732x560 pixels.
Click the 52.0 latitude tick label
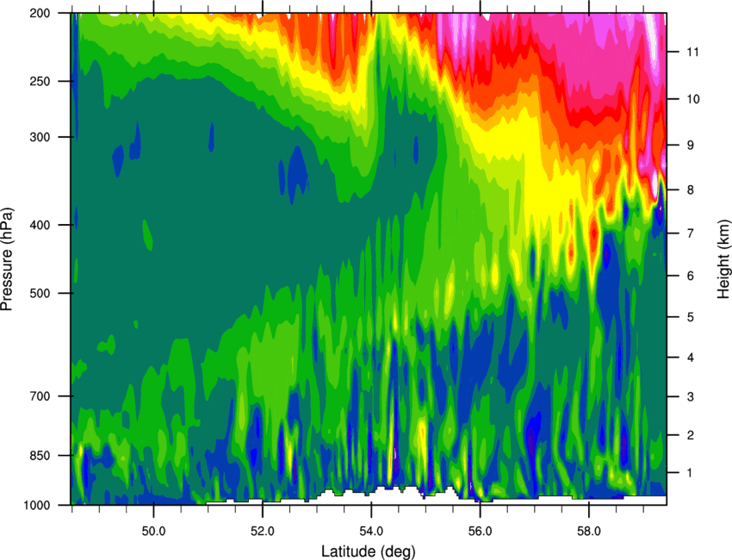tap(263, 532)
